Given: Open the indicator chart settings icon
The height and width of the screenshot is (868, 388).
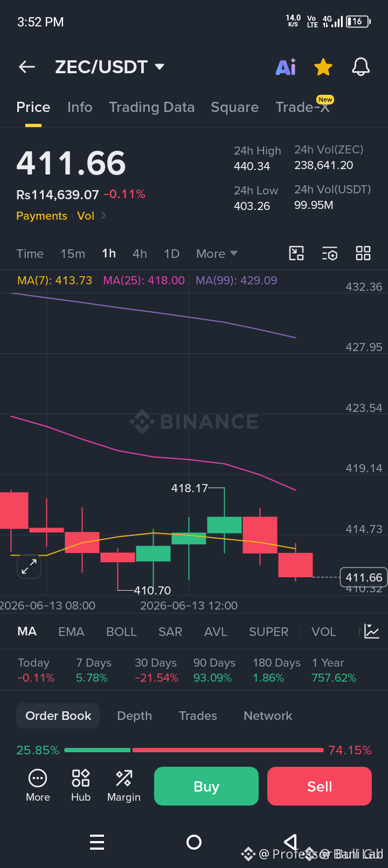Looking at the screenshot, I should [x=372, y=631].
